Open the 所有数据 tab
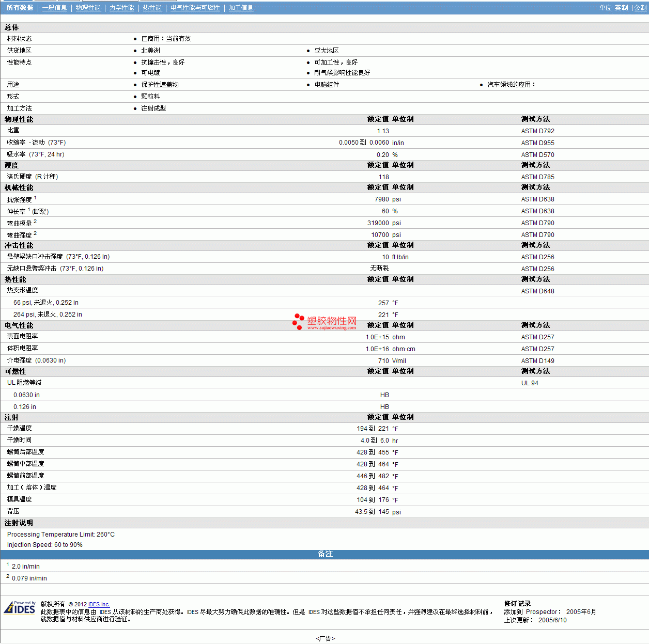 pyautogui.click(x=20, y=8)
